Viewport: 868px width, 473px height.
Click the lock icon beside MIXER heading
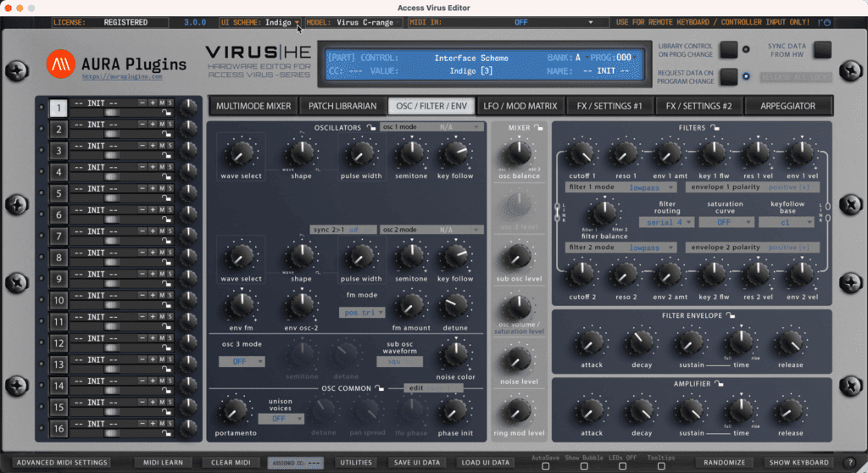[x=538, y=127]
